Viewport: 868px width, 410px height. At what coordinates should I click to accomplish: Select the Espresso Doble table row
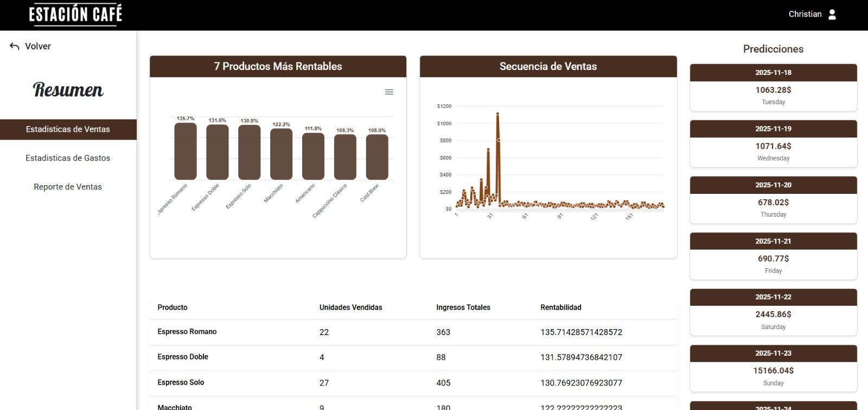413,357
